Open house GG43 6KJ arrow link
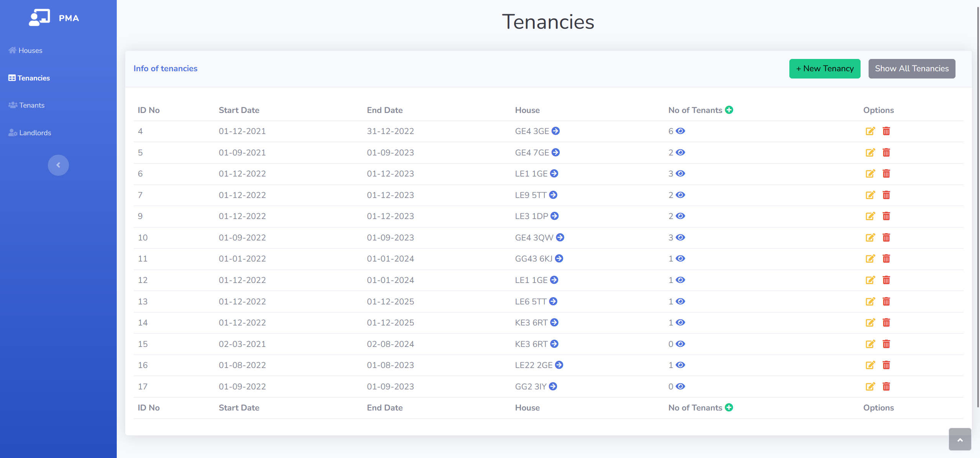This screenshot has height=458, width=980. [559, 258]
